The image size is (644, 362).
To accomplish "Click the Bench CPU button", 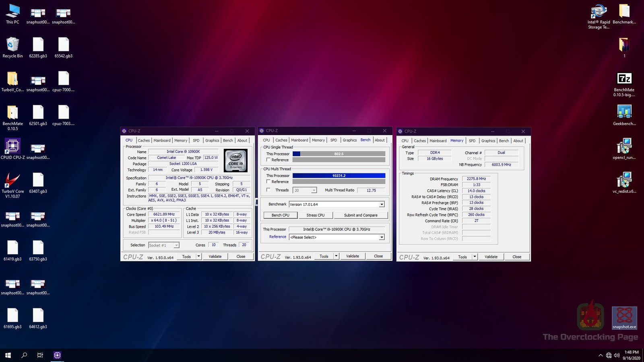I will (280, 215).
